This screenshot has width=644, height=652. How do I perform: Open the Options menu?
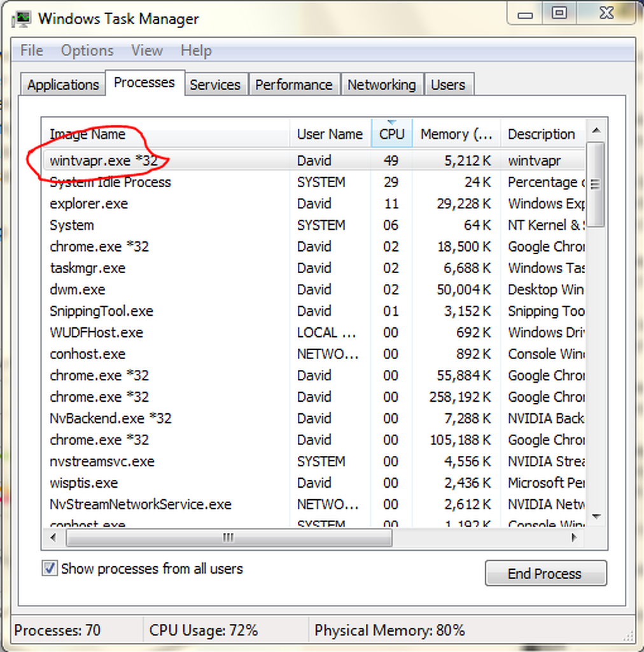(87, 51)
